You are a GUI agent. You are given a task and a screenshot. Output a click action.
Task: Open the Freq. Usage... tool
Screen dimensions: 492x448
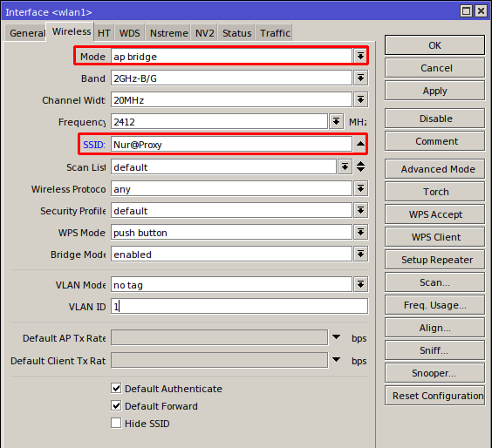pos(434,305)
